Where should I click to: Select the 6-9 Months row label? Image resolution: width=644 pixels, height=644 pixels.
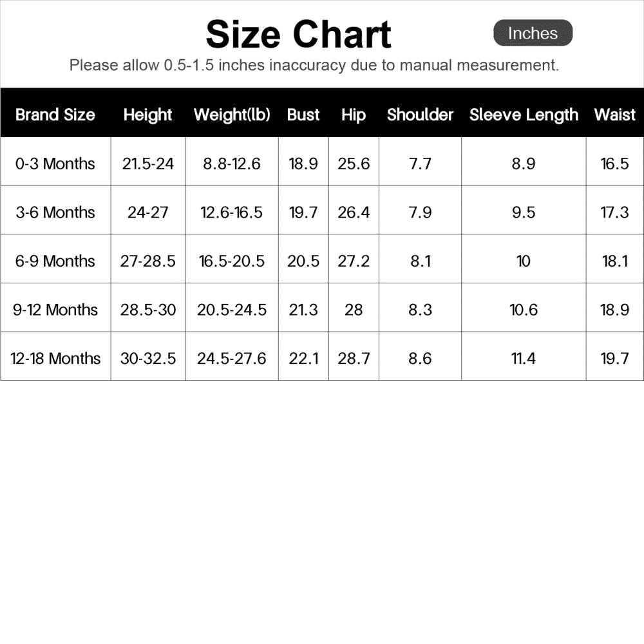coord(55,261)
